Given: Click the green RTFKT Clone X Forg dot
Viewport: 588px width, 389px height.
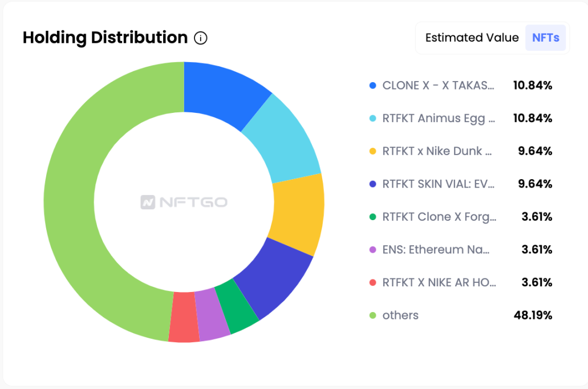Looking at the screenshot, I should pos(373,217).
